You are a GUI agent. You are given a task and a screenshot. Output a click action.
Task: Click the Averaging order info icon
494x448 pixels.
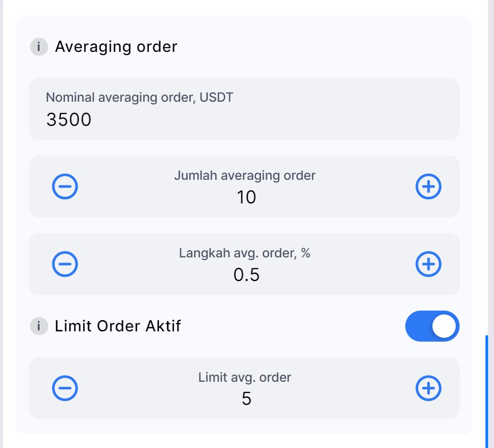click(x=39, y=47)
